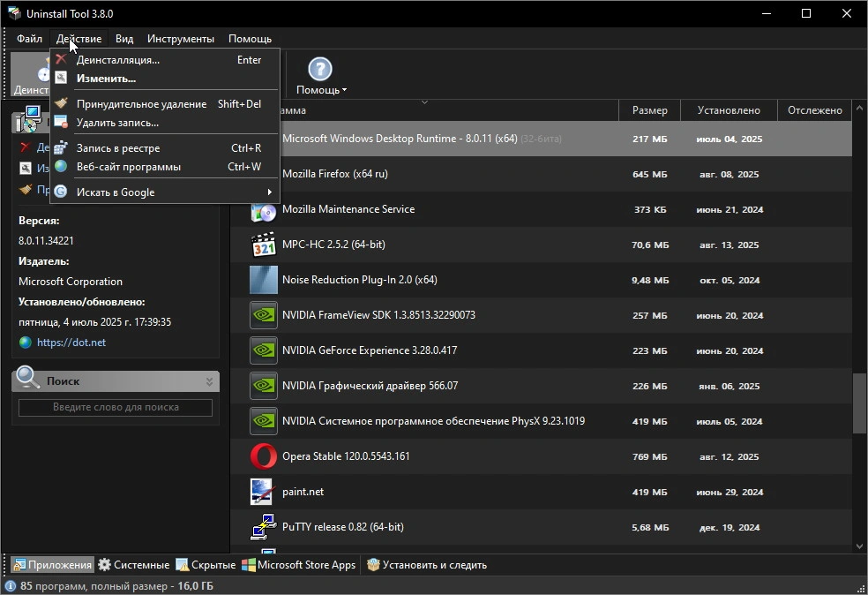The image size is (868, 595).
Task: Sort by the Установлено column header
Action: pyautogui.click(x=729, y=110)
